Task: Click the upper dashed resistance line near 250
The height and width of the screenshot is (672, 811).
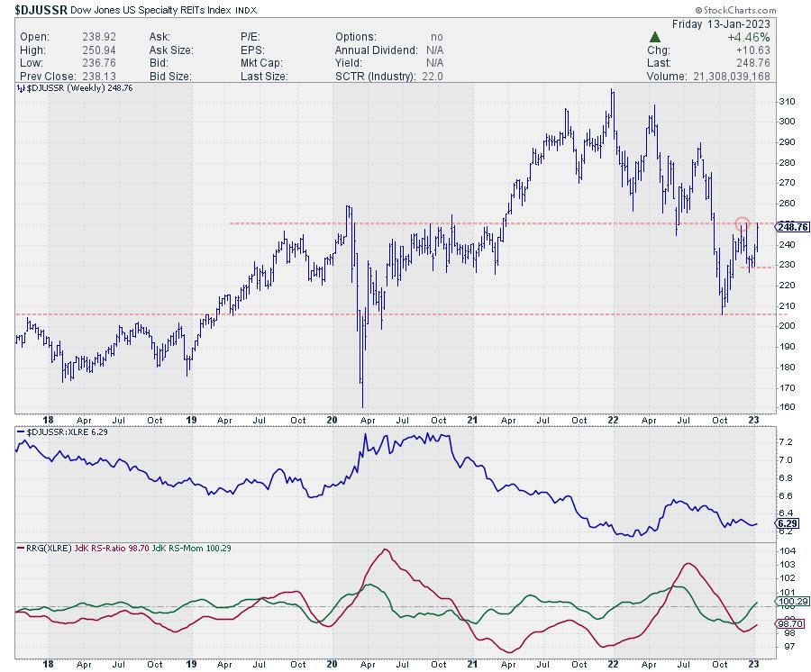Action: [451, 223]
